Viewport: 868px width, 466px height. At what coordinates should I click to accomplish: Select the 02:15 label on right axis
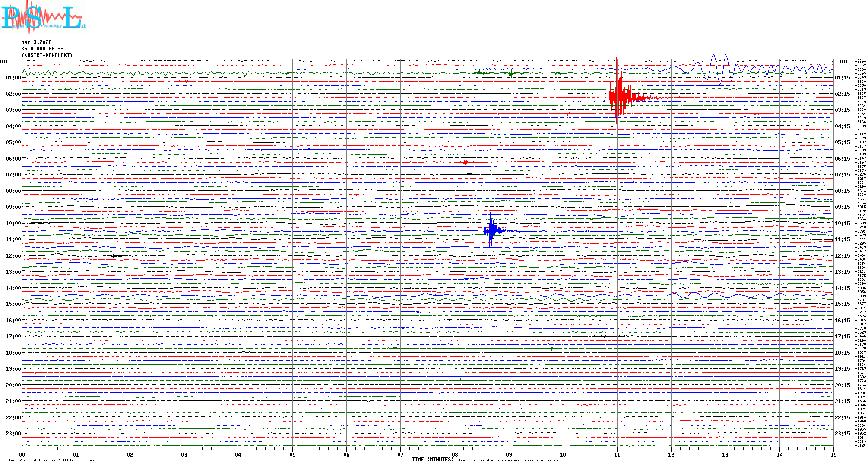pyautogui.click(x=842, y=94)
